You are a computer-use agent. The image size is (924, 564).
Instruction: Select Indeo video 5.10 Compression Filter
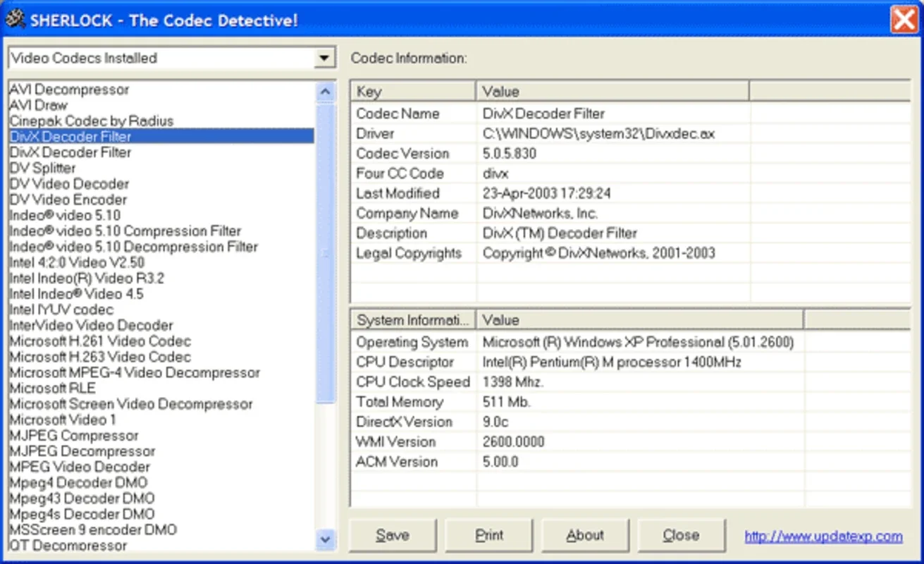pos(161,231)
